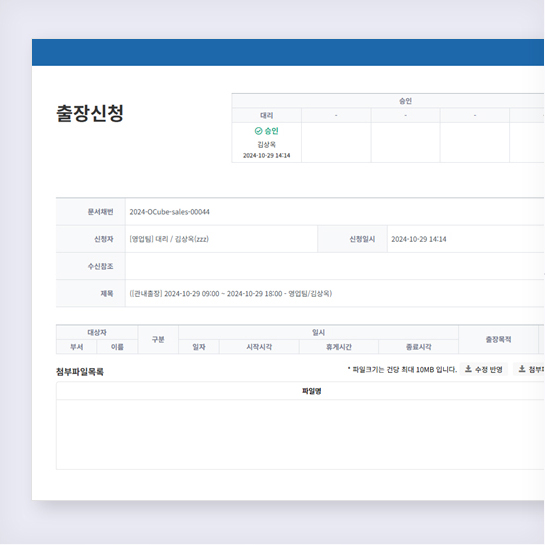Click the 일시 column group header
The image size is (545, 545).
click(318, 333)
